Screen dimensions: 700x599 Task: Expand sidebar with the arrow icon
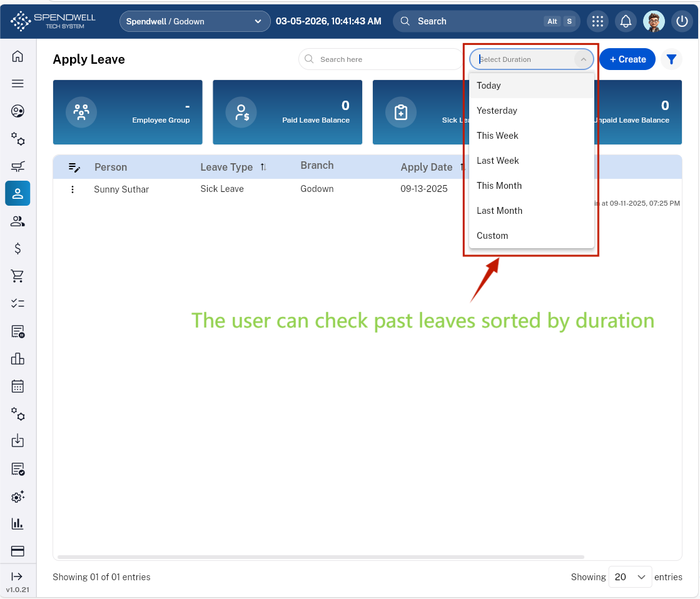(x=16, y=576)
